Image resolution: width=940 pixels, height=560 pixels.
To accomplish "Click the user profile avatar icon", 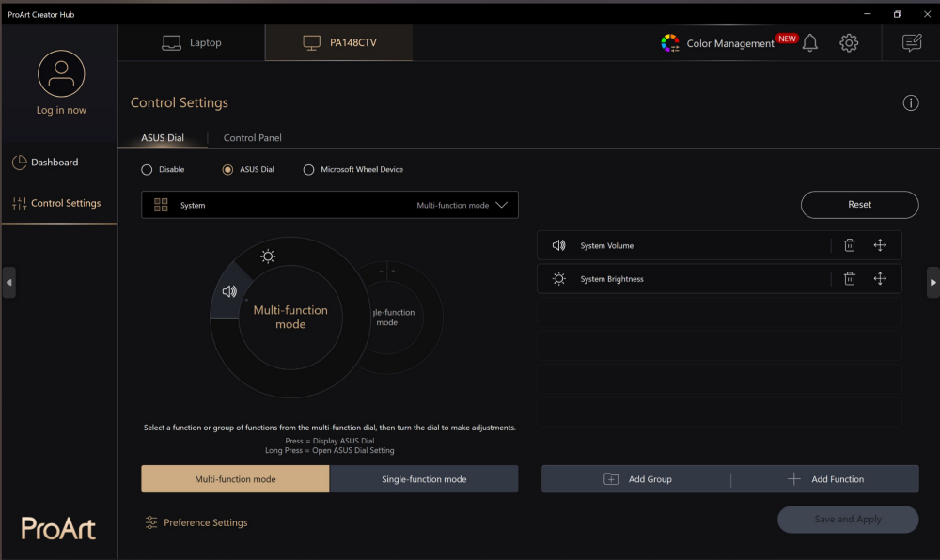I will [61, 73].
